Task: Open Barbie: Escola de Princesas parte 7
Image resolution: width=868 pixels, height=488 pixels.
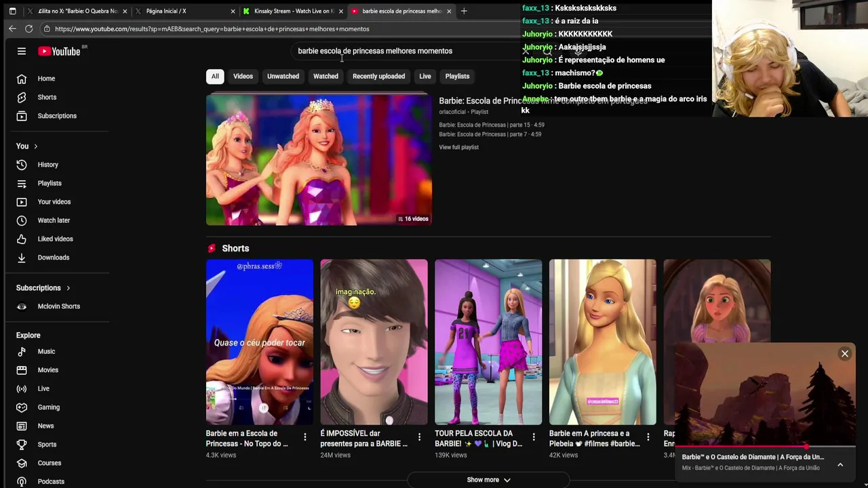Action: [490, 134]
